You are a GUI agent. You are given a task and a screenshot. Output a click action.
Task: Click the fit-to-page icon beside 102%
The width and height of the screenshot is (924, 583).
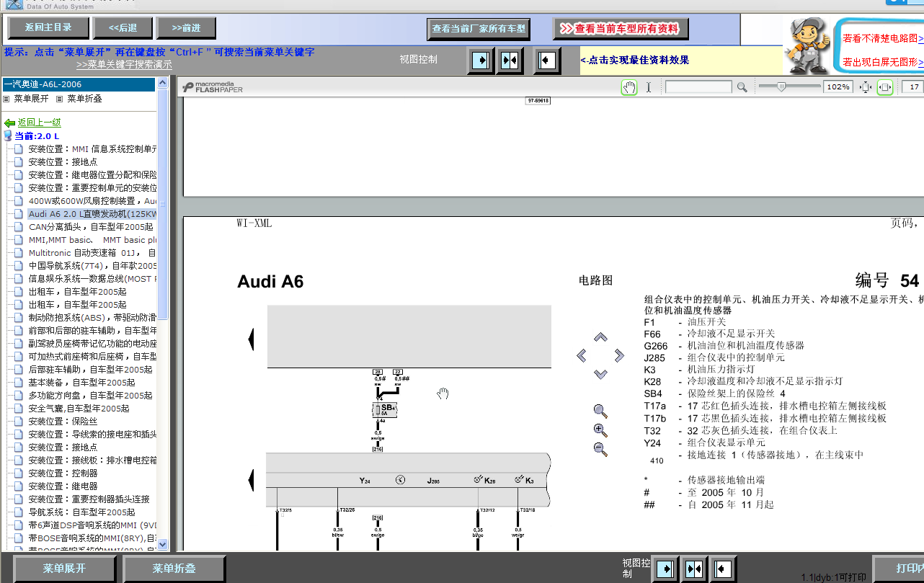pyautogui.click(x=866, y=87)
